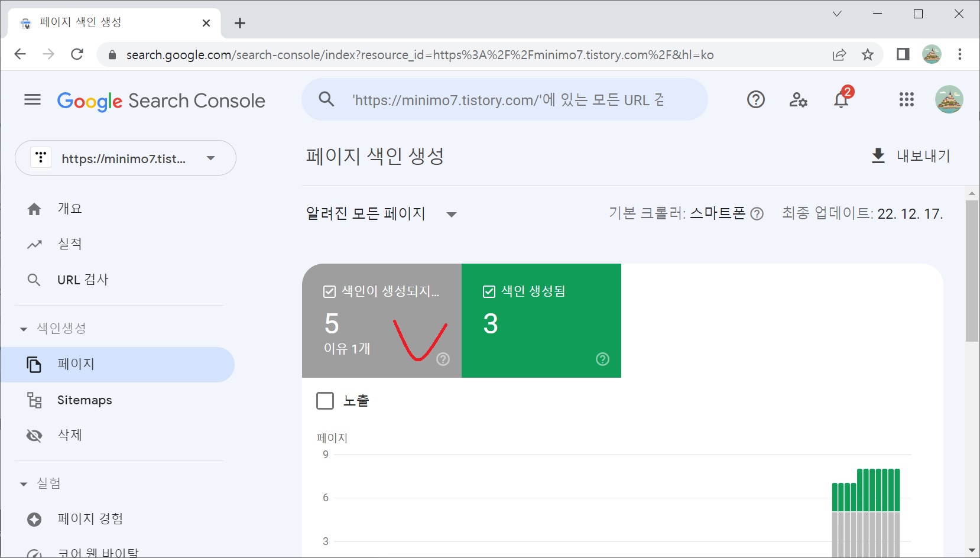Click the indexed count 3
Viewport: 980px width, 558px height.
point(491,324)
